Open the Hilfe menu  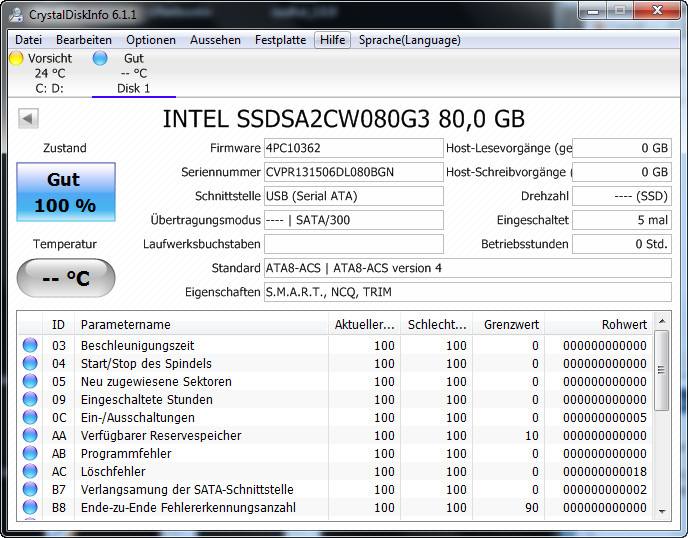(333, 40)
